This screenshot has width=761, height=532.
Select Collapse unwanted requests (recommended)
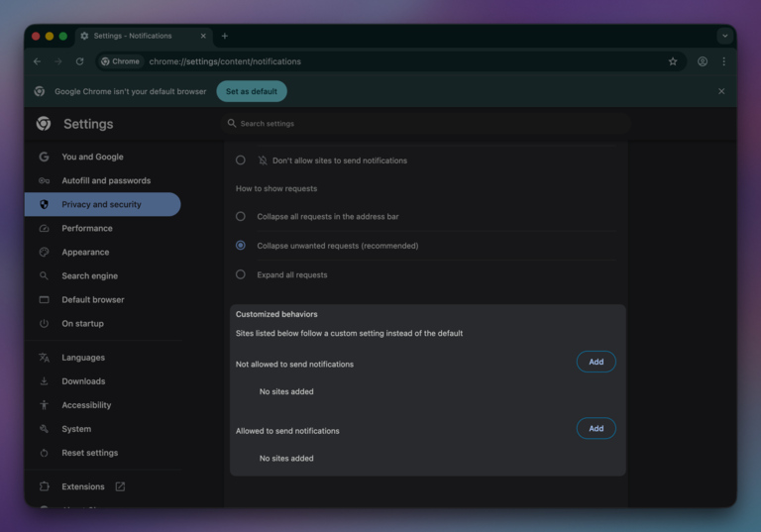coord(240,246)
